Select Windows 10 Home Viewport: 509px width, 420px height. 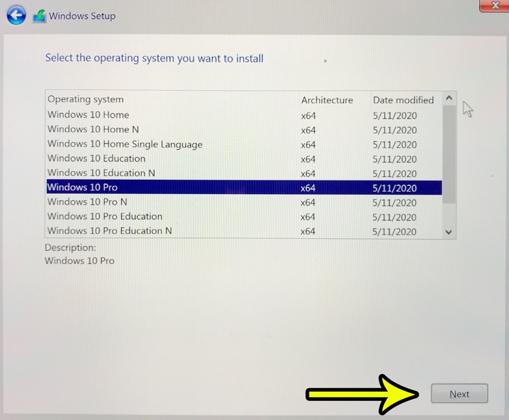click(244, 115)
